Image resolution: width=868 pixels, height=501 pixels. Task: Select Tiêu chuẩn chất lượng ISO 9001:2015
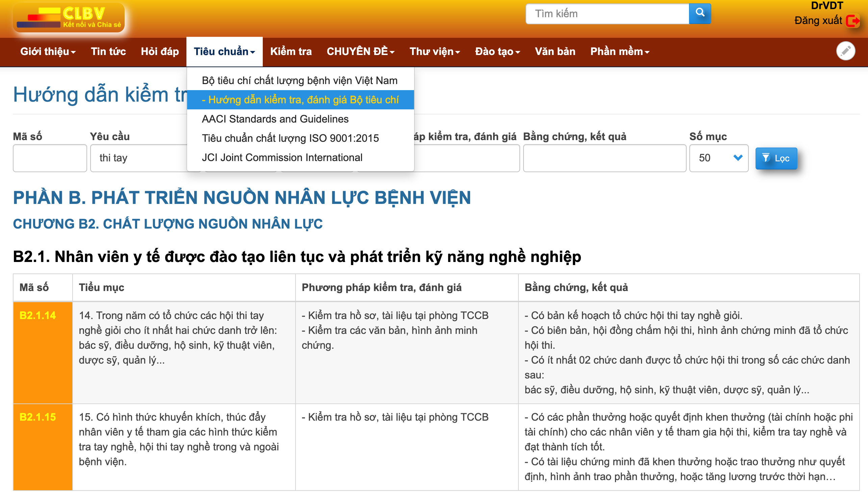pos(290,138)
